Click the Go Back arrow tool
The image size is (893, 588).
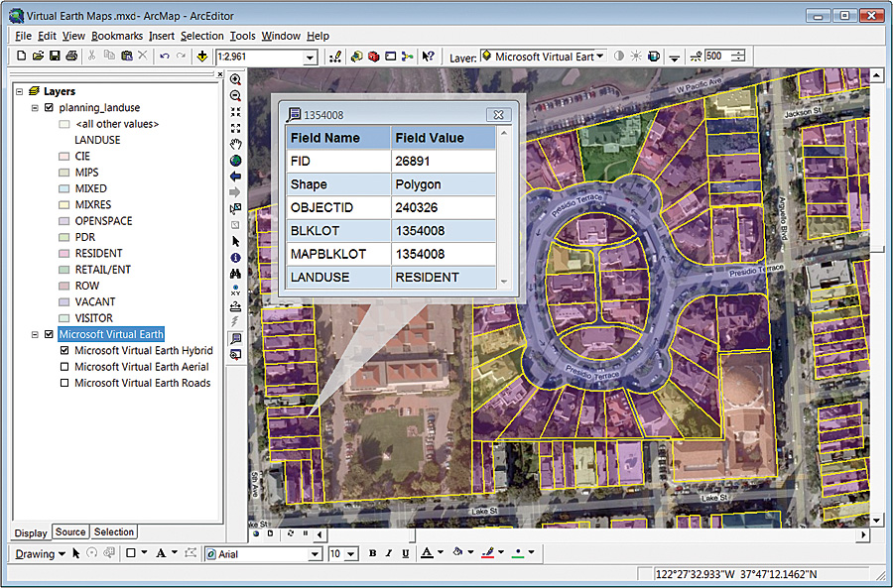tap(235, 176)
